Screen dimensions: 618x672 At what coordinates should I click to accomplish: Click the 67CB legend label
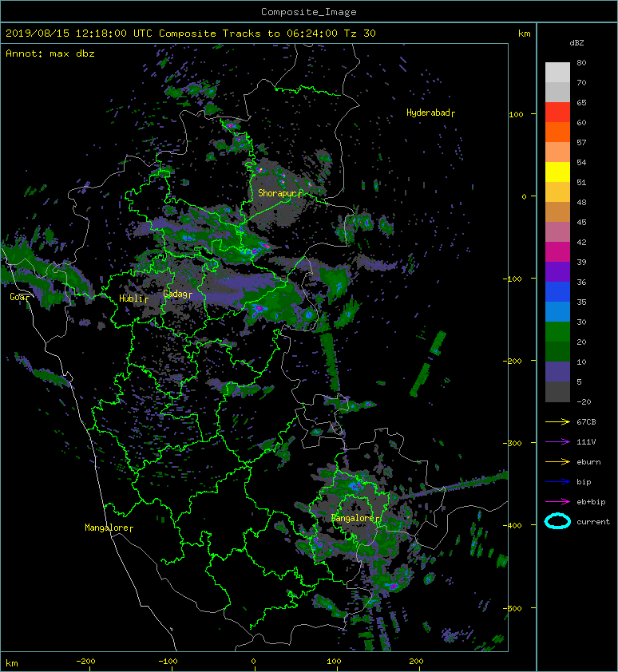586,422
